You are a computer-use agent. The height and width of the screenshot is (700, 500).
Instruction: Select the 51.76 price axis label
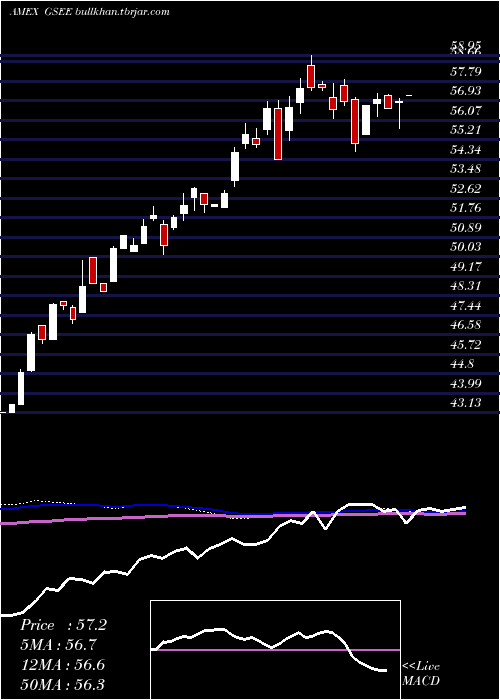466,208
